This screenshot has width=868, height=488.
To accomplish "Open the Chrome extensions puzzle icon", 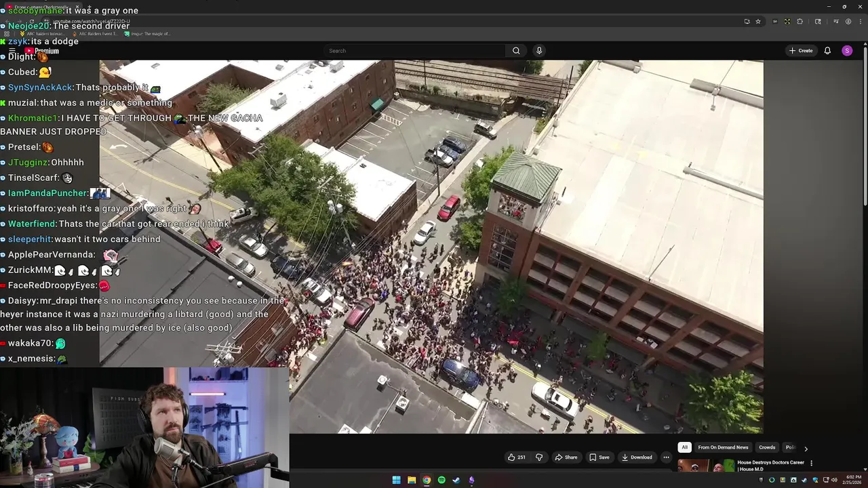I will point(800,22).
